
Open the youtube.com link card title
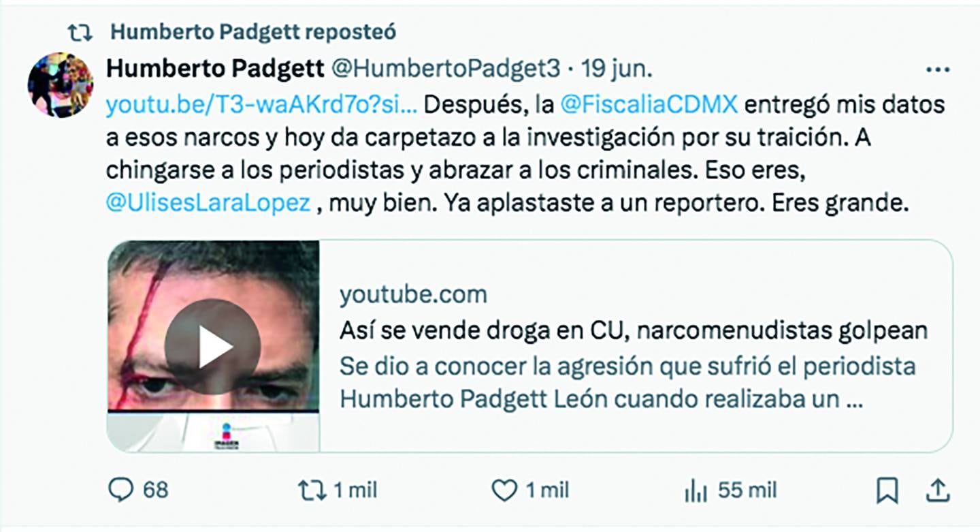[x=634, y=330]
